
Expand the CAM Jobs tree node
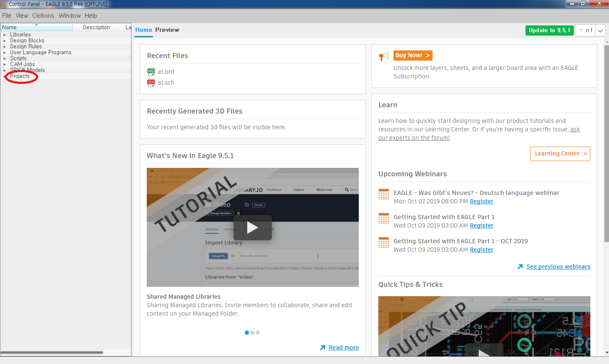click(x=5, y=64)
